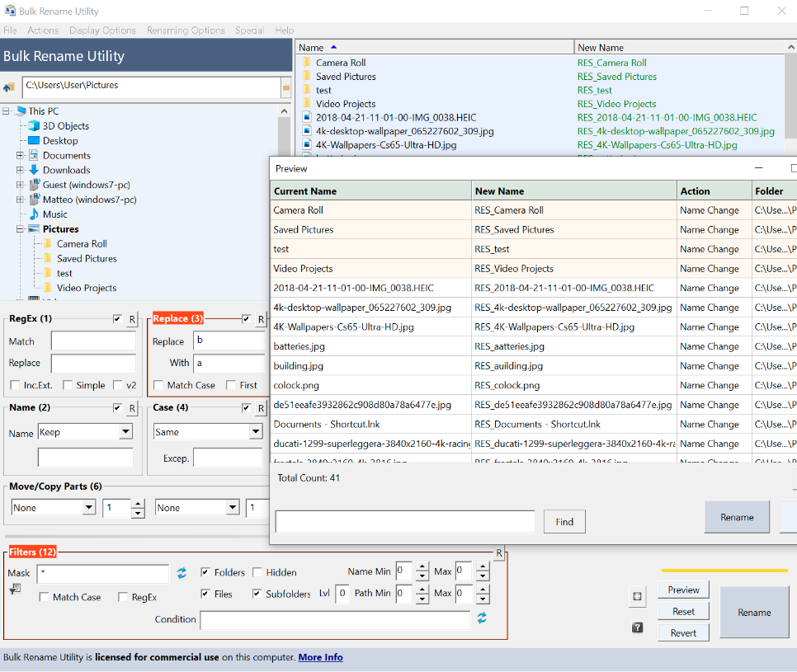Click the main Preview button at the bottom right
This screenshot has height=672, width=797.
click(683, 590)
